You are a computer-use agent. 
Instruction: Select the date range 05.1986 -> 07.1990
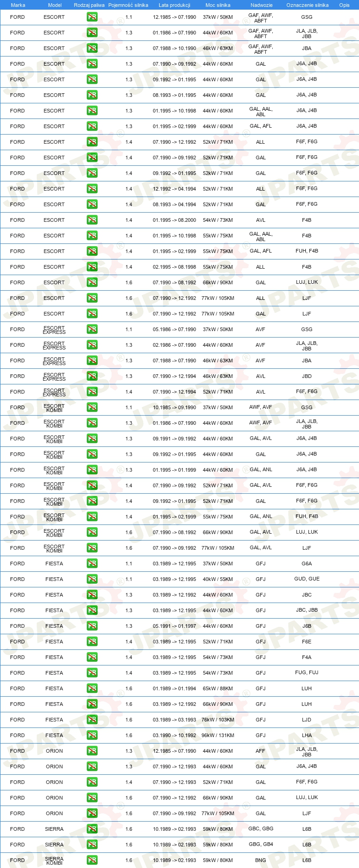coord(174,329)
